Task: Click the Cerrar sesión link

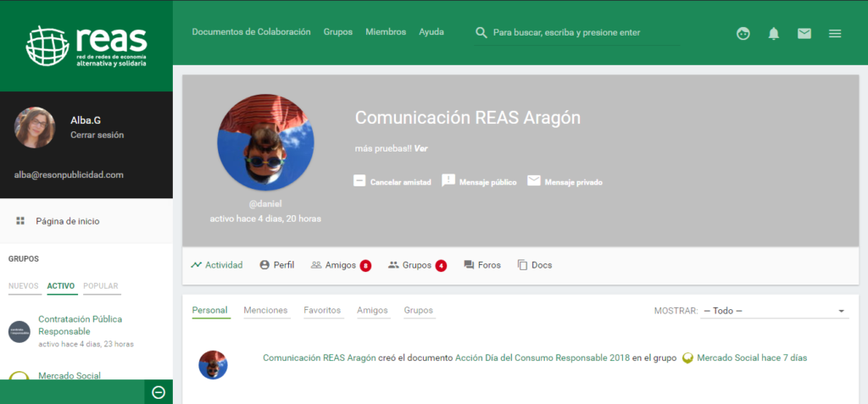Action: click(97, 135)
